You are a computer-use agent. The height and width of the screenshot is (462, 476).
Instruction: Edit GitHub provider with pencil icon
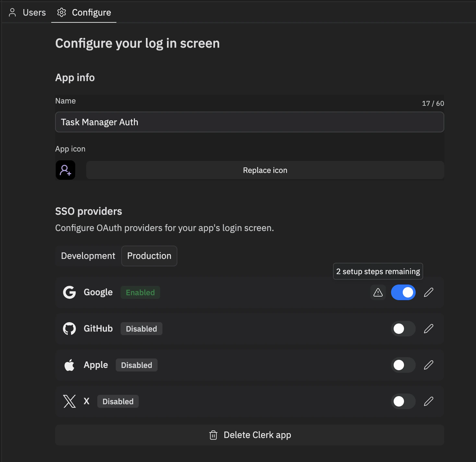click(x=429, y=329)
